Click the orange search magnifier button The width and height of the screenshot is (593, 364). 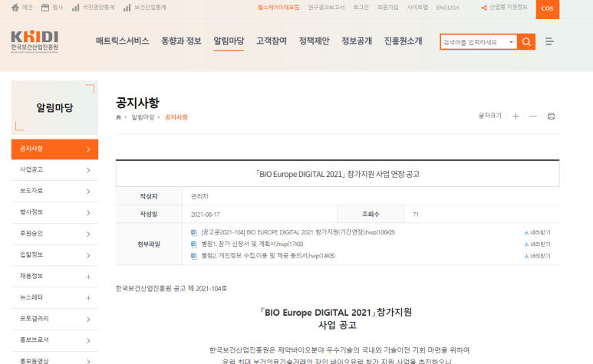(526, 42)
